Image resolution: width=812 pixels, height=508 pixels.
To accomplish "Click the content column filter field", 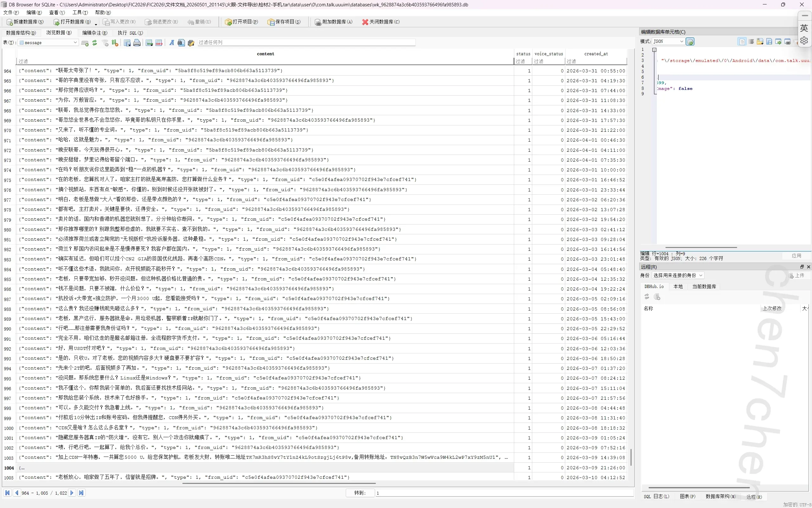I will pos(265,62).
